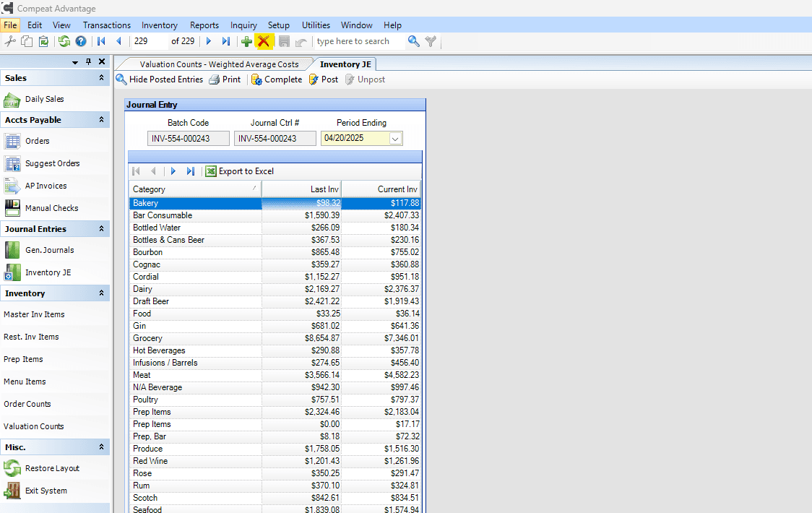Image resolution: width=812 pixels, height=513 pixels.
Task: Go to last record in main toolbar
Action: click(x=226, y=41)
